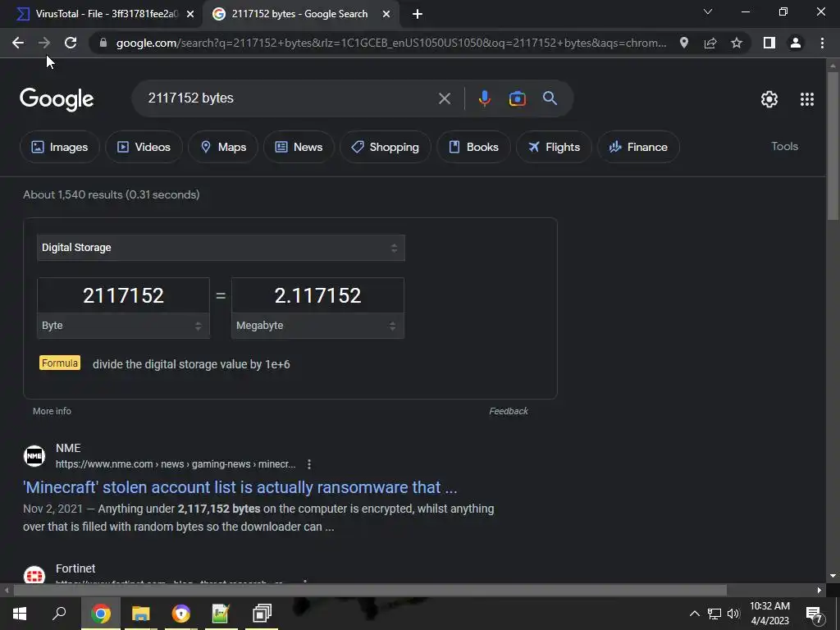Close the Google Search tab
Screen dimensions: 840x630
point(386,15)
